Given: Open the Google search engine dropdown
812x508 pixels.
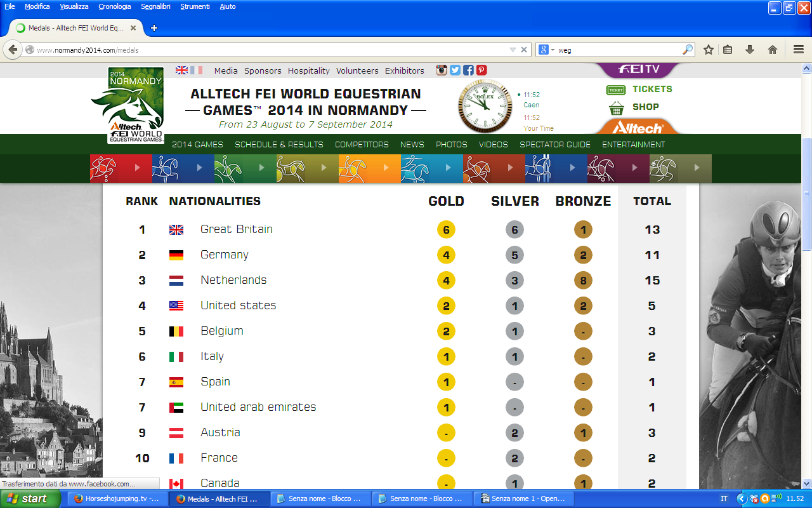Looking at the screenshot, I should [546, 50].
